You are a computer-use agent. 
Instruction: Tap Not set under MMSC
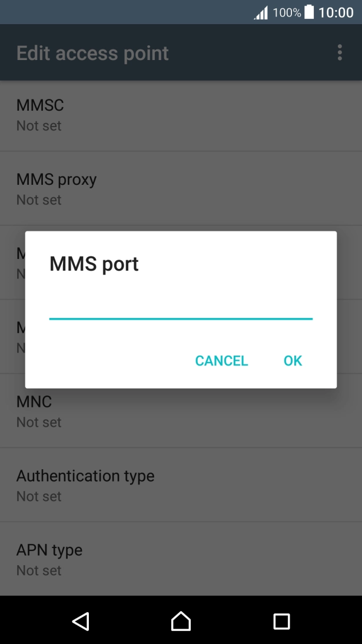coord(39,125)
